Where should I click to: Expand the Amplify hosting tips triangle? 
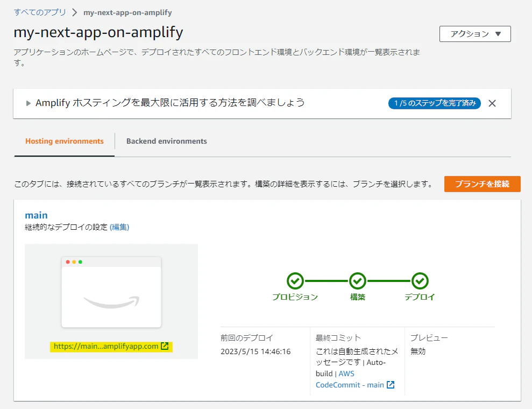click(29, 103)
